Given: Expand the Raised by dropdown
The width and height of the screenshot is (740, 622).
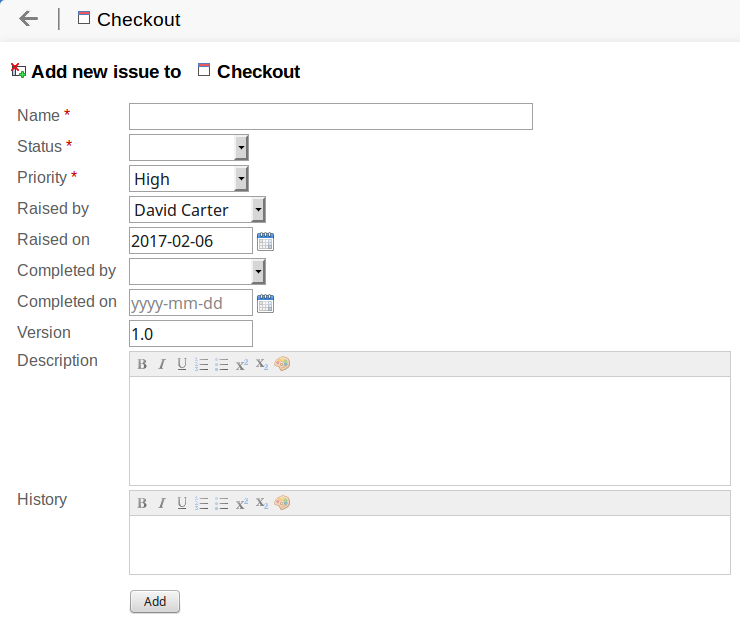Looking at the screenshot, I should click(258, 210).
